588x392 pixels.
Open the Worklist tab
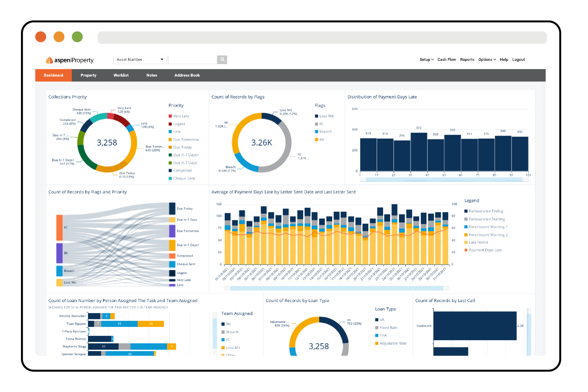(121, 75)
